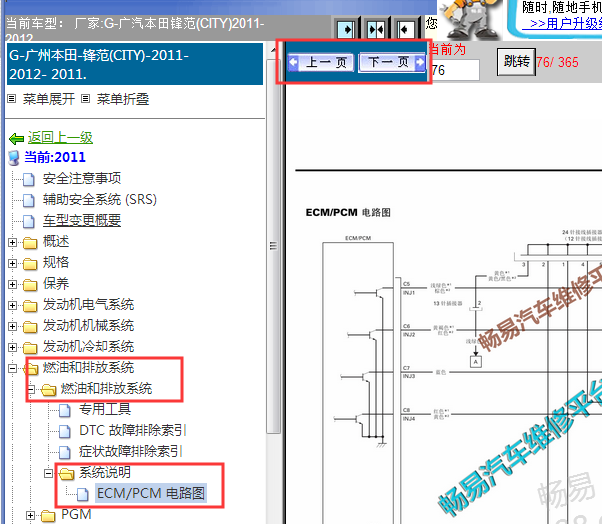Viewport: 602px width, 524px height.
Task: Click 发动机电气系统 folder icon
Action: pyautogui.click(x=30, y=306)
